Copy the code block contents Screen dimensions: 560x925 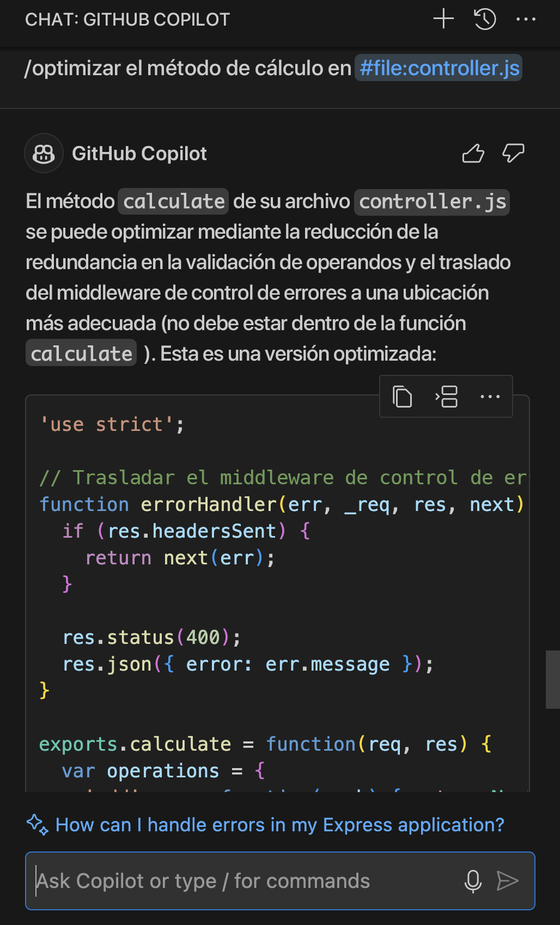click(x=403, y=397)
